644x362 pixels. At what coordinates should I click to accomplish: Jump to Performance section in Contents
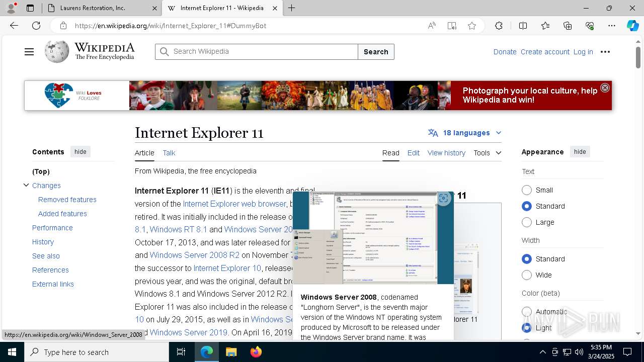(x=52, y=228)
